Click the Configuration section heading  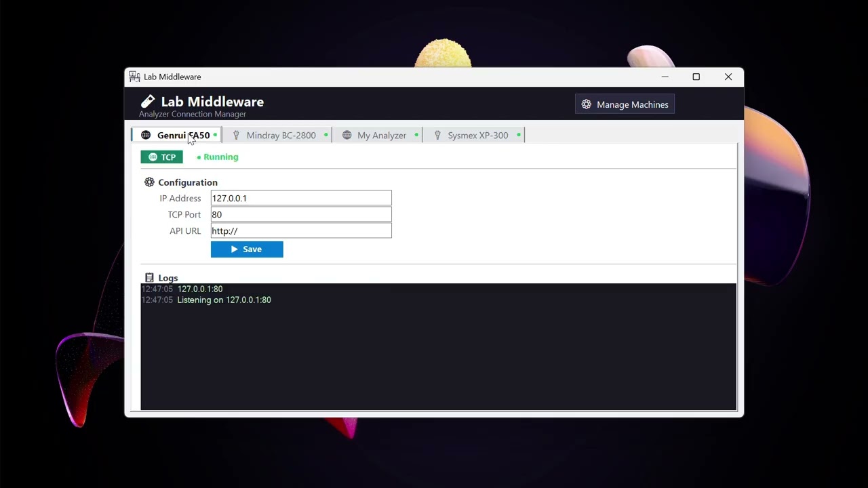(x=188, y=182)
